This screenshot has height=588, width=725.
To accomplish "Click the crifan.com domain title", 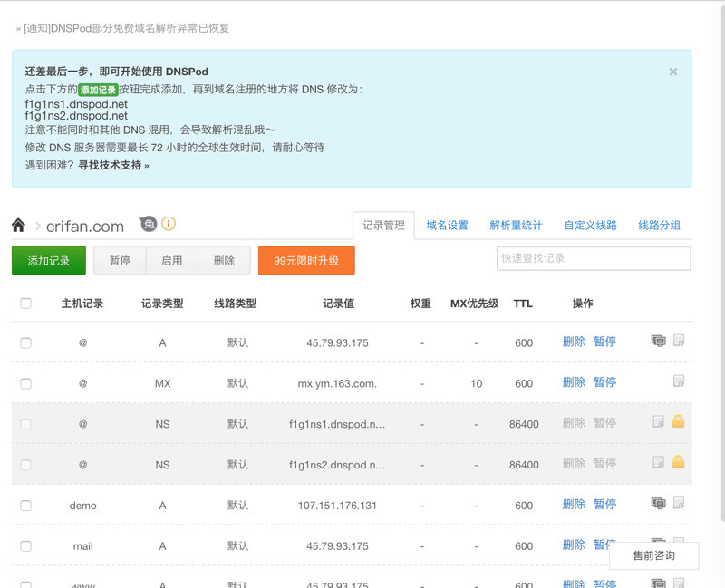I will click(x=85, y=227).
